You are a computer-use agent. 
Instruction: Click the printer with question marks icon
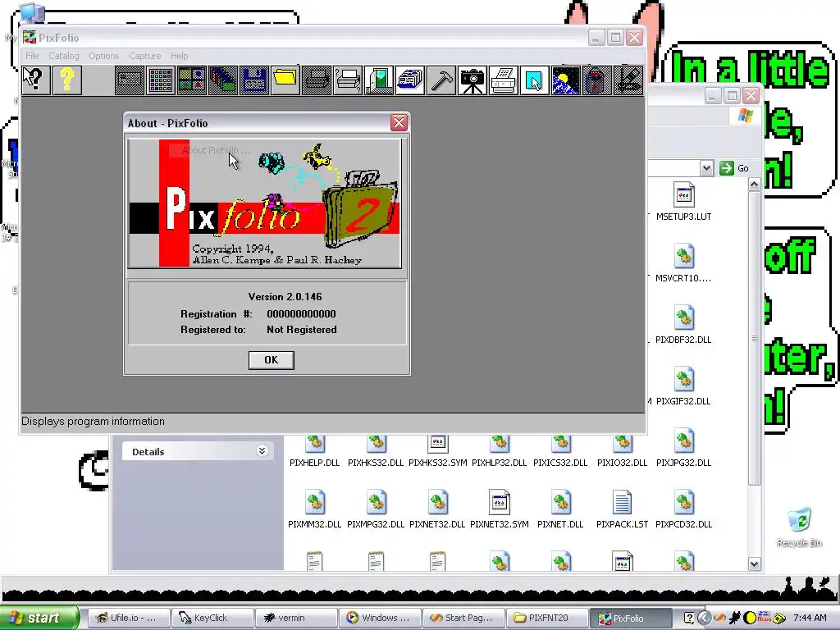347,80
